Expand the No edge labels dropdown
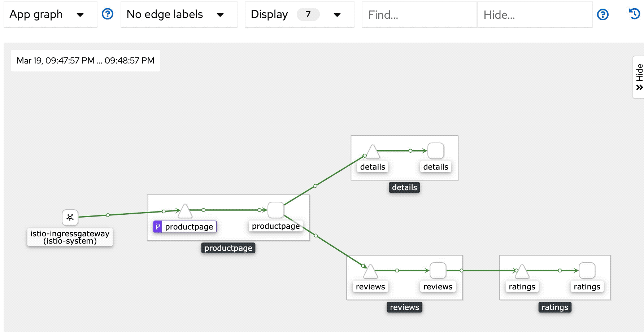644x332 pixels. click(x=179, y=14)
